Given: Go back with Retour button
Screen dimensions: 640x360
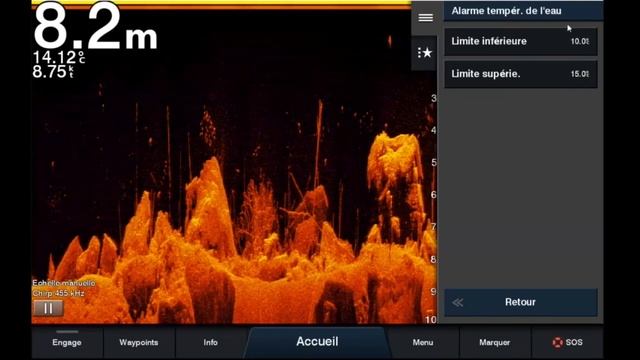Looking at the screenshot, I should point(521,302).
